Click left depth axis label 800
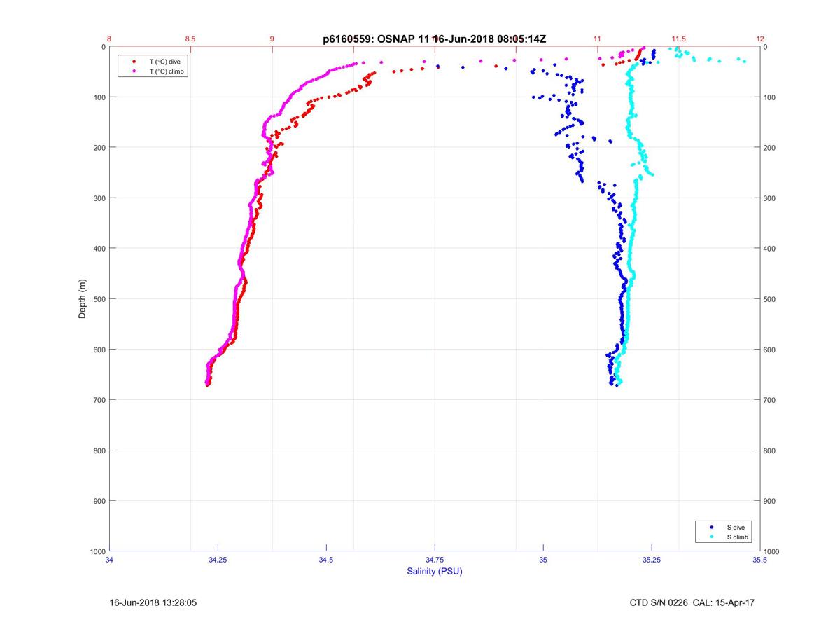 point(99,450)
